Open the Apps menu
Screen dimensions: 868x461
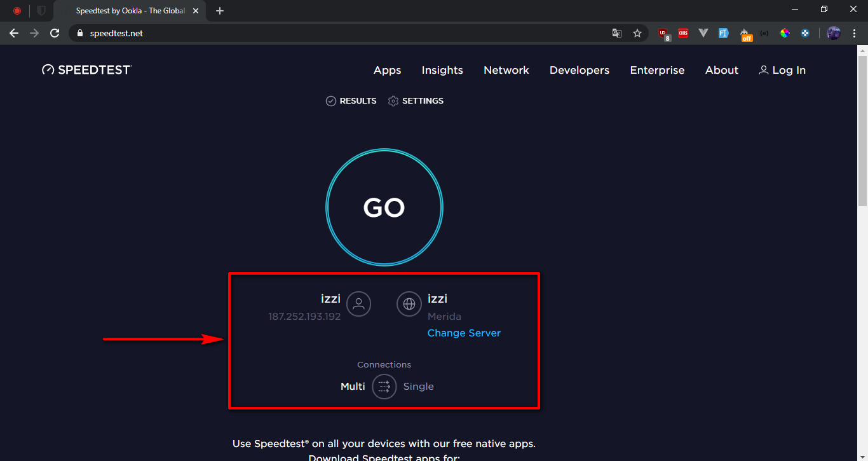pyautogui.click(x=387, y=71)
